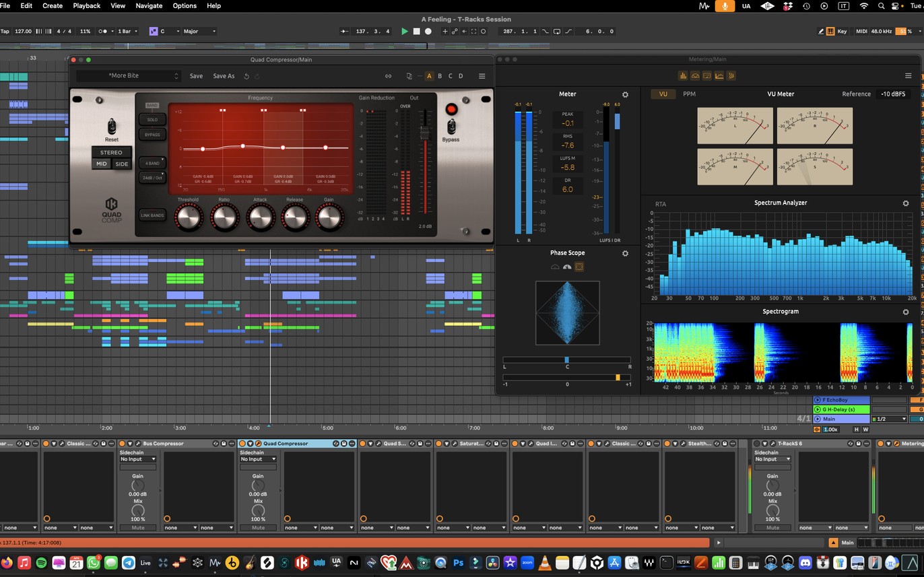Click the Release knob in Quad Comp
The width and height of the screenshot is (924, 577).
(x=295, y=217)
